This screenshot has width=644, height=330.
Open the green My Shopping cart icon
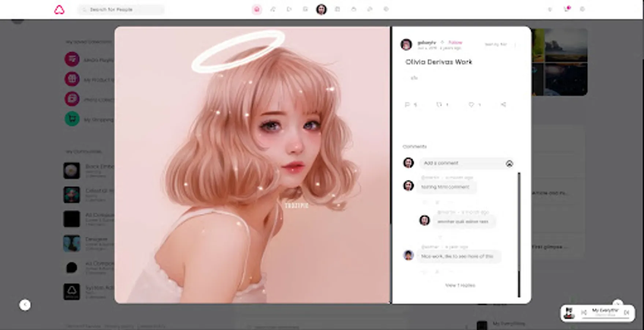72,119
